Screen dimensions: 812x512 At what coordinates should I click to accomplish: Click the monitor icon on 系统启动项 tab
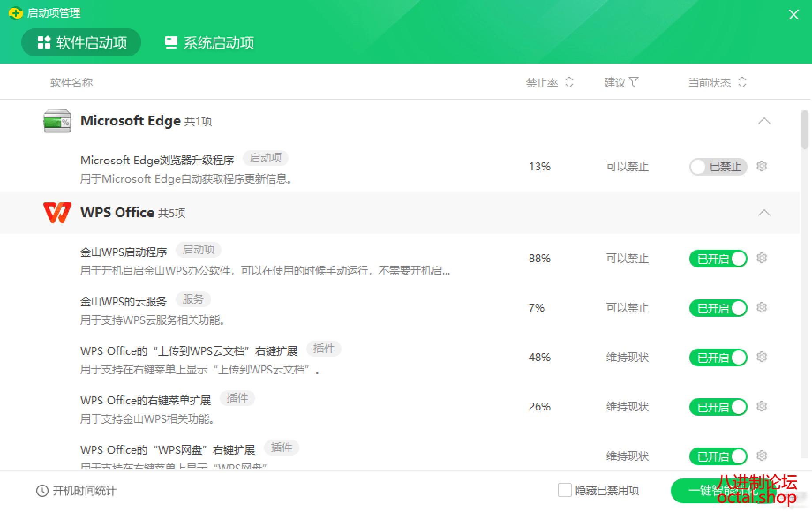pos(171,42)
